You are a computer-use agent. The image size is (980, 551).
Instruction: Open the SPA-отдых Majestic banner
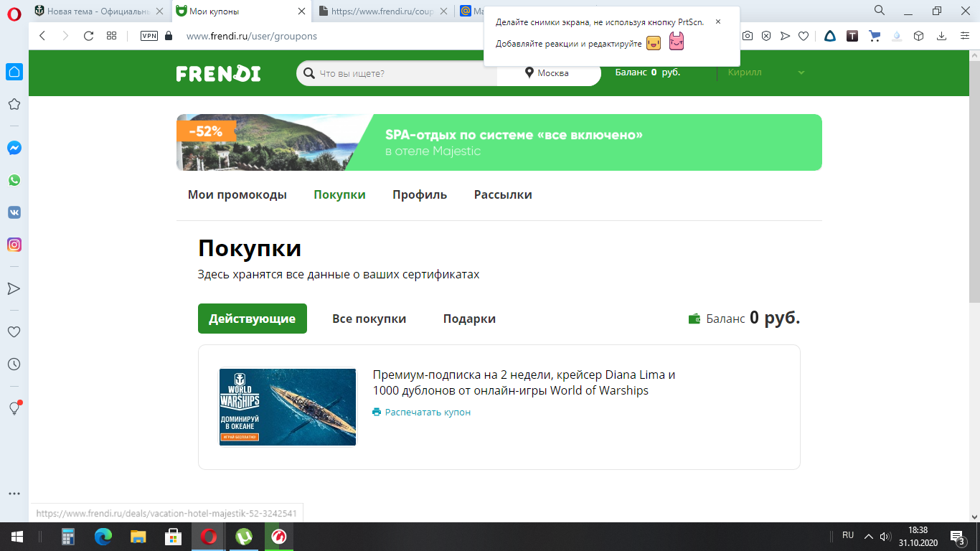point(499,142)
